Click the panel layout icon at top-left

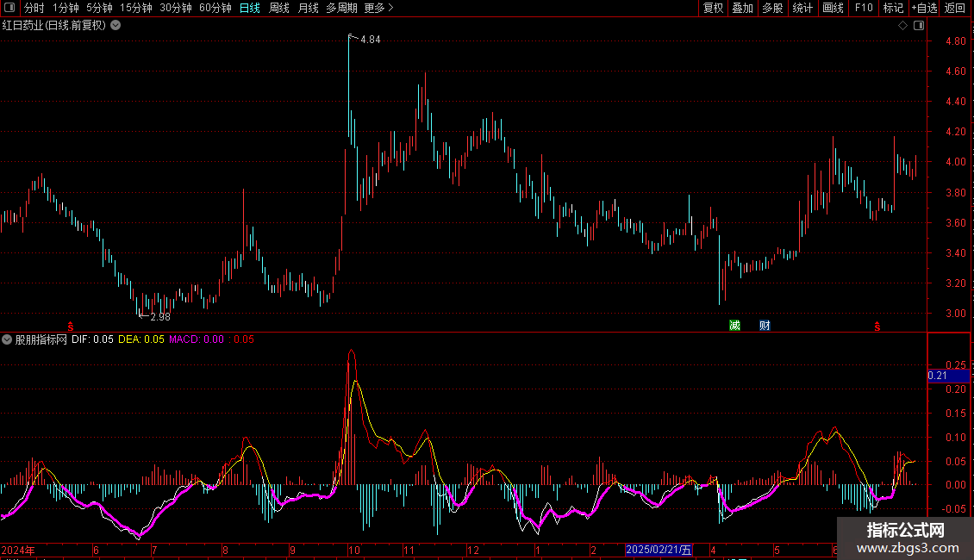[9, 8]
